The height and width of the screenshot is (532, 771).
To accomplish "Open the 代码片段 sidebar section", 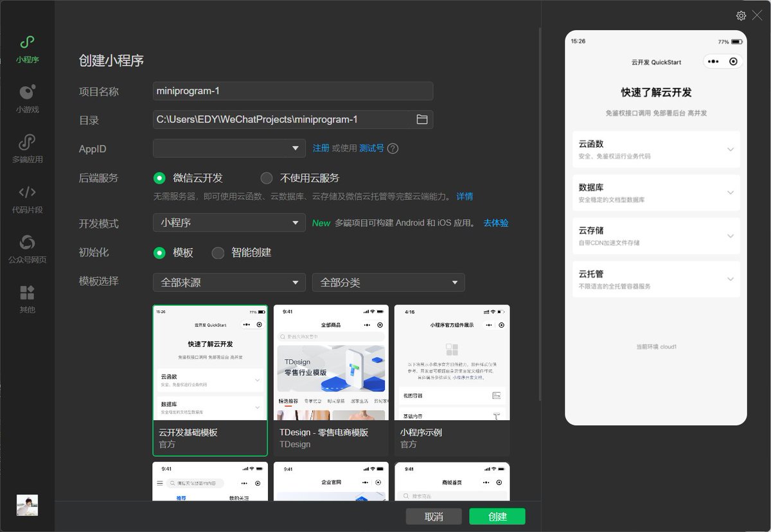I will pos(27,199).
